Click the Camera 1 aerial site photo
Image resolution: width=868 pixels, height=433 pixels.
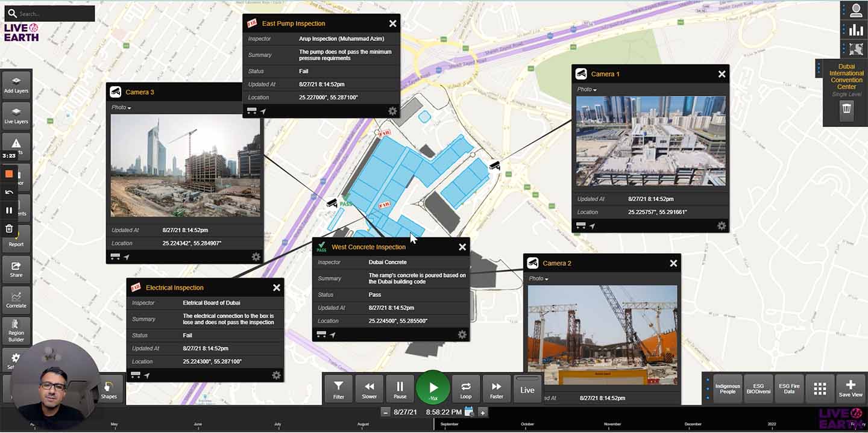point(650,141)
